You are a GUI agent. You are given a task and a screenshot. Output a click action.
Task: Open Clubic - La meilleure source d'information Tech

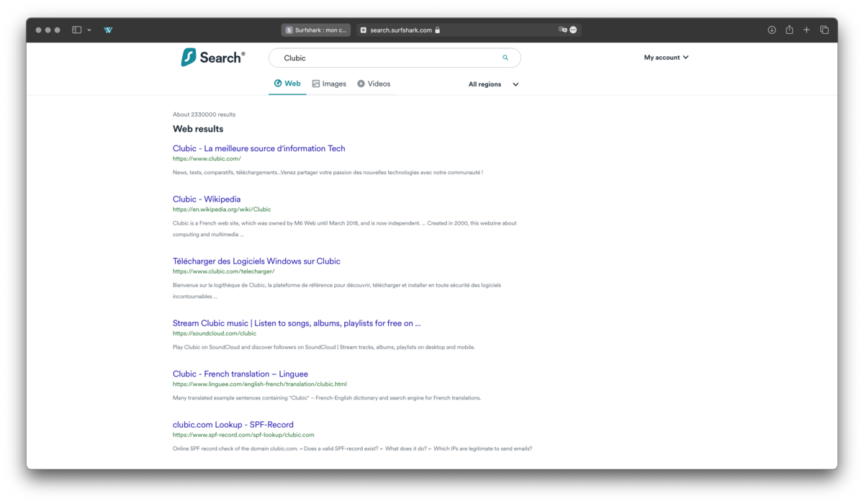point(258,148)
